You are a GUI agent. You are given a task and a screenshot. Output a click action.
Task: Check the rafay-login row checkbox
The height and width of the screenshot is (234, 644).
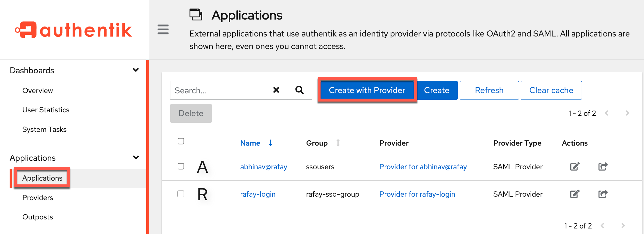[181, 194]
